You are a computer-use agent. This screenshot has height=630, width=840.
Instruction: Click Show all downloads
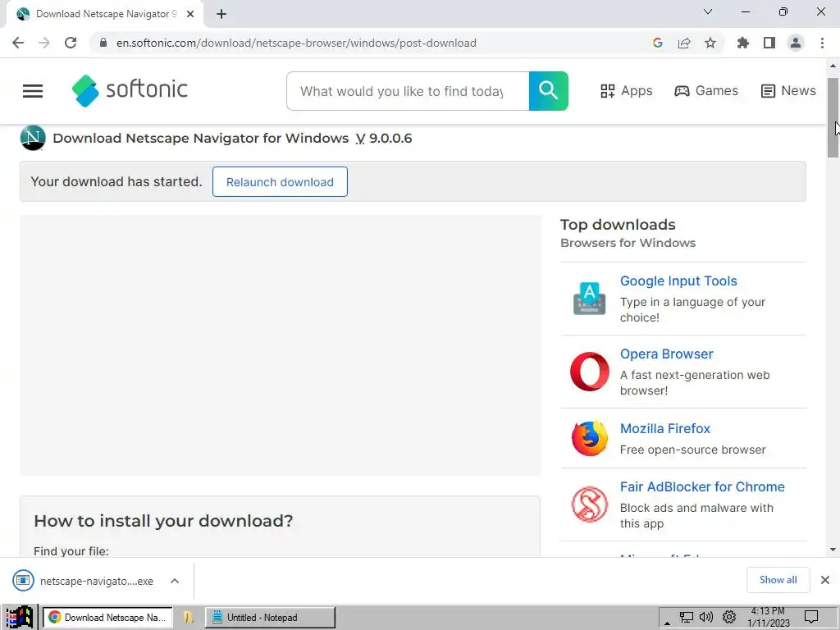coord(778,580)
